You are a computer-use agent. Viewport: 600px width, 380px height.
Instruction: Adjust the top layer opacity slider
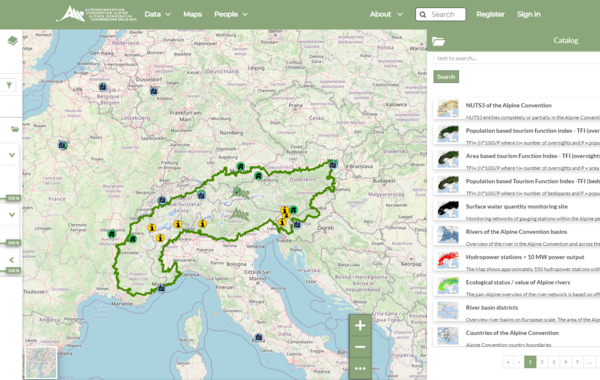tap(14, 198)
